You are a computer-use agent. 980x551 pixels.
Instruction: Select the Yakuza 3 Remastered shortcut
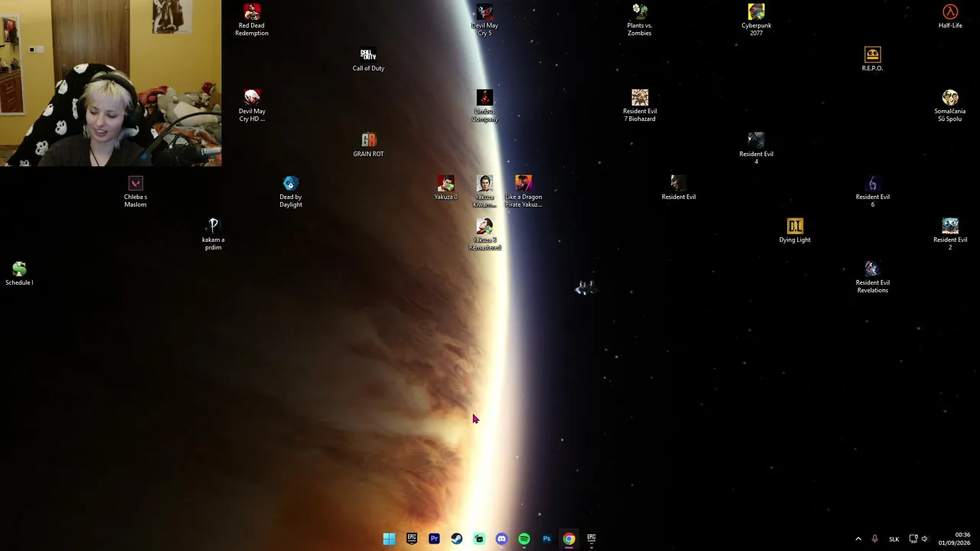click(x=485, y=234)
